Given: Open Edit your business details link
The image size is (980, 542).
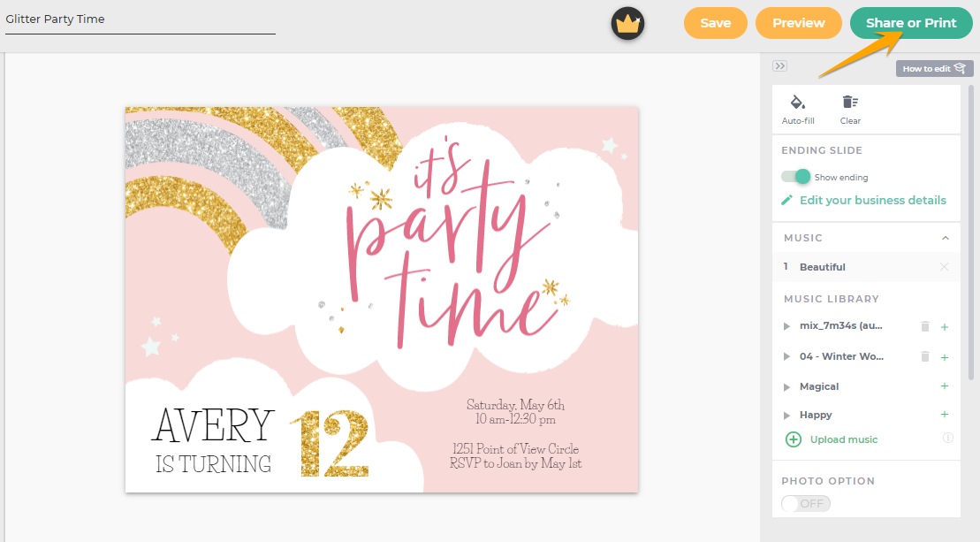Looking at the screenshot, I should click(x=872, y=200).
